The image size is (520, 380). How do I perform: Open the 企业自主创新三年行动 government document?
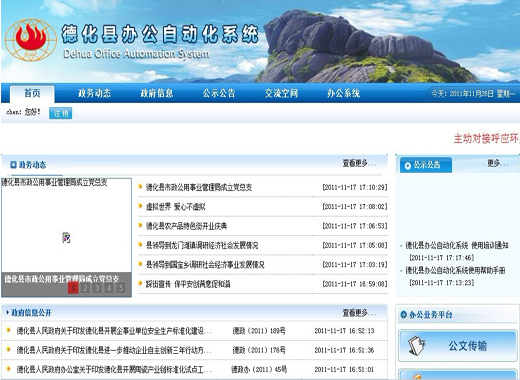tap(114, 350)
